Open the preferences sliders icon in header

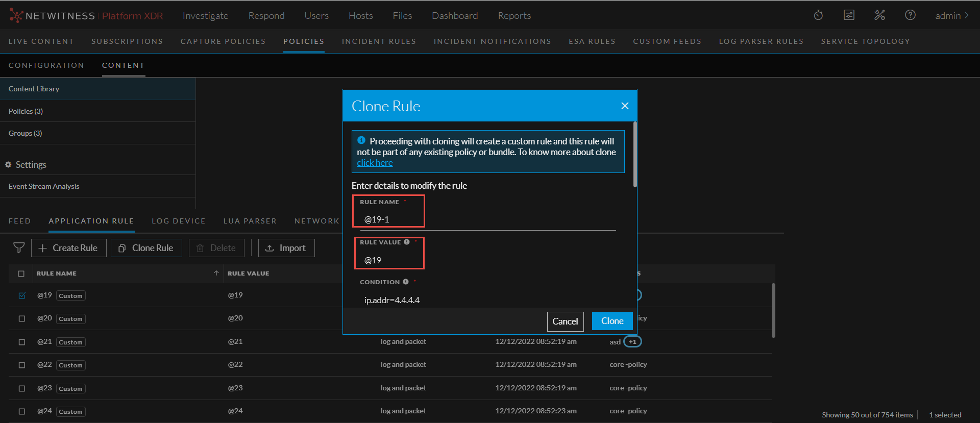click(x=849, y=15)
